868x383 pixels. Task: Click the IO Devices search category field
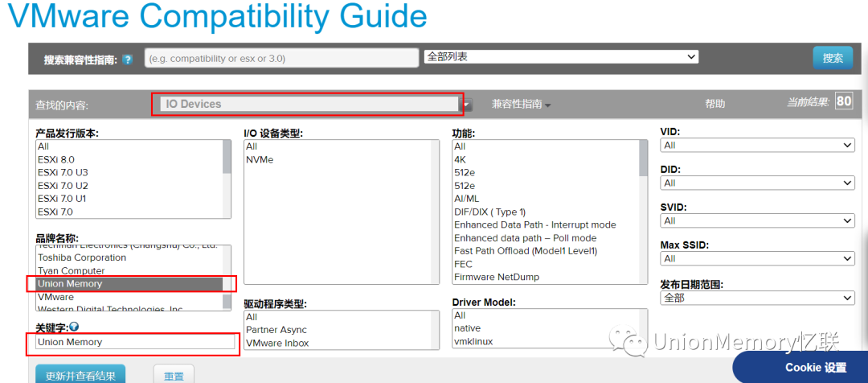tap(309, 104)
